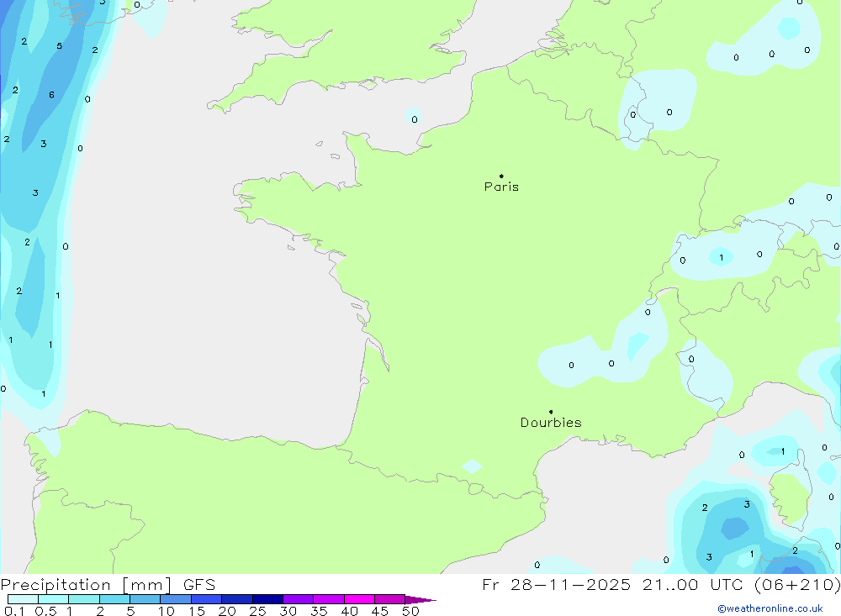
Task: Pick the 35–40 mm violet legend swatch
Action: (328, 599)
